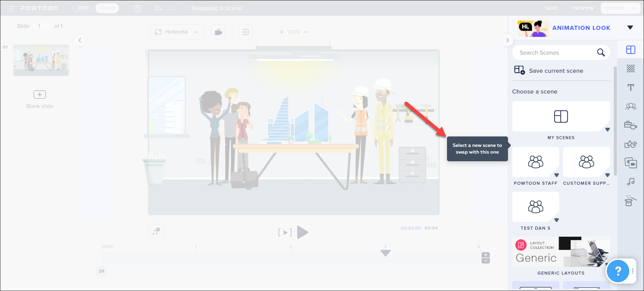Open the Specials magic hat panel
This screenshot has height=291, width=644.
click(631, 201)
